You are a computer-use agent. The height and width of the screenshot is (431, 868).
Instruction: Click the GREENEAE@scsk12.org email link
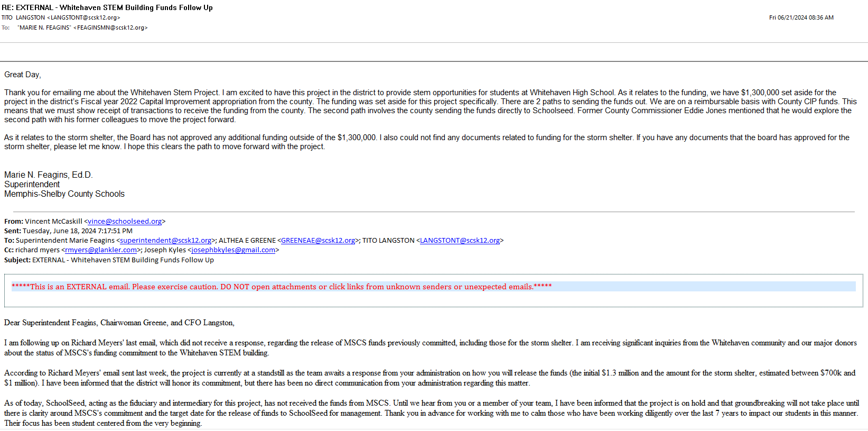click(x=318, y=241)
